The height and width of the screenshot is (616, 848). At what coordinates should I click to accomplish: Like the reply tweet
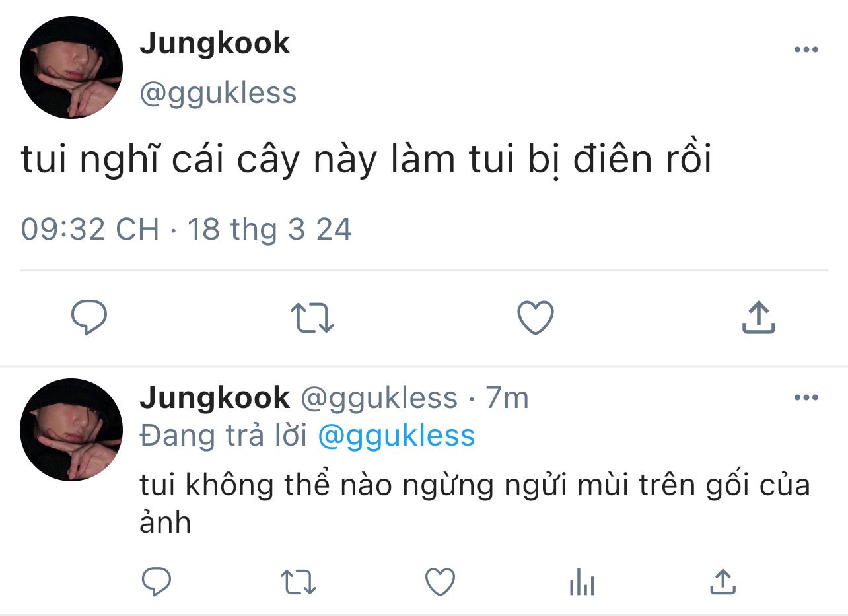[440, 582]
